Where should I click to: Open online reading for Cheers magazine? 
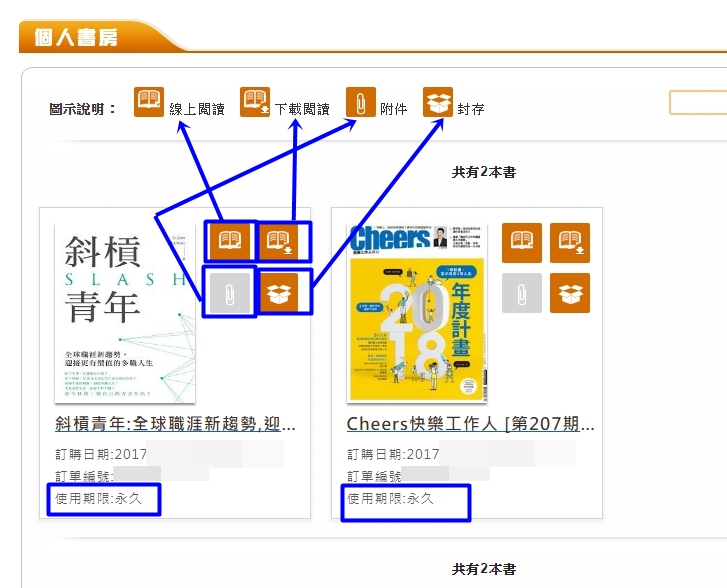[x=522, y=243]
